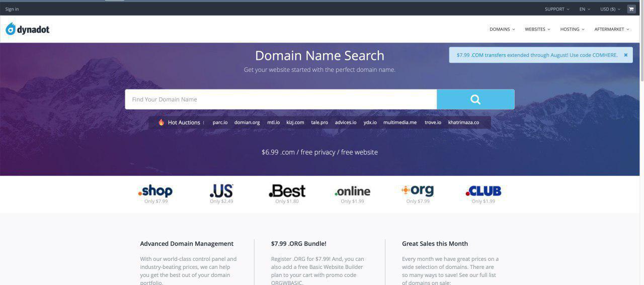
Task: Click the Only $7.99 price under .org
Action: pos(418,201)
